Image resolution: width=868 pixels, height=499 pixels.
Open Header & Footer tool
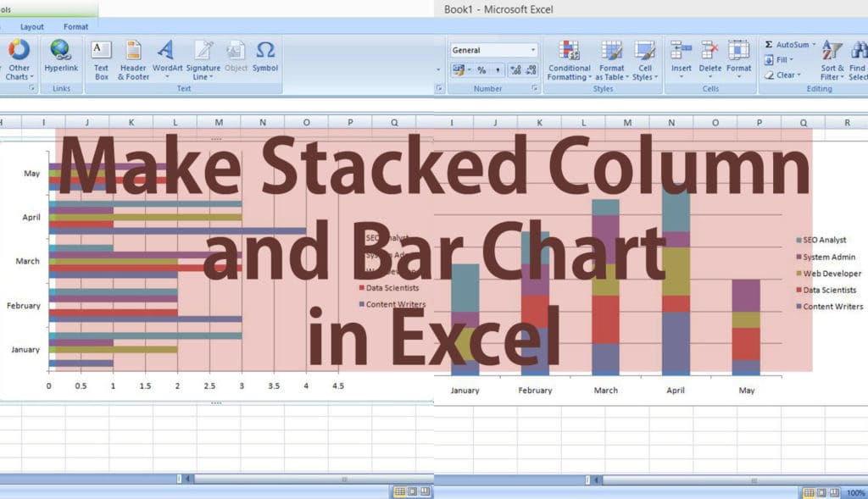[x=133, y=56]
